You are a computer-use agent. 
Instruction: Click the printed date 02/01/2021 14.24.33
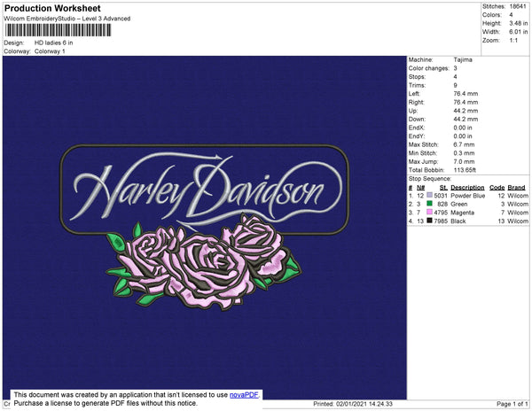coord(364,404)
